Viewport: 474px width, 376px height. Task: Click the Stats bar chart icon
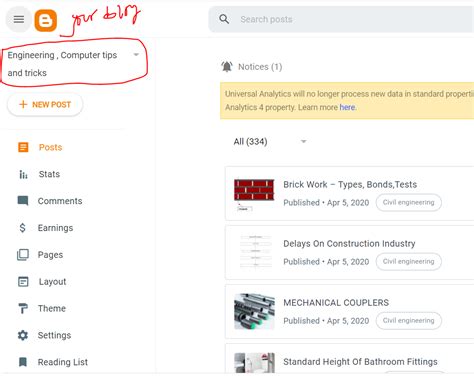(23, 174)
